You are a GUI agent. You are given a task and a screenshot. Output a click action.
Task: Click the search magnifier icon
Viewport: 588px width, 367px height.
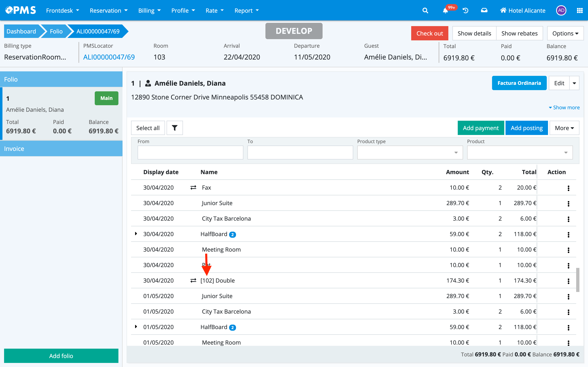click(x=425, y=10)
